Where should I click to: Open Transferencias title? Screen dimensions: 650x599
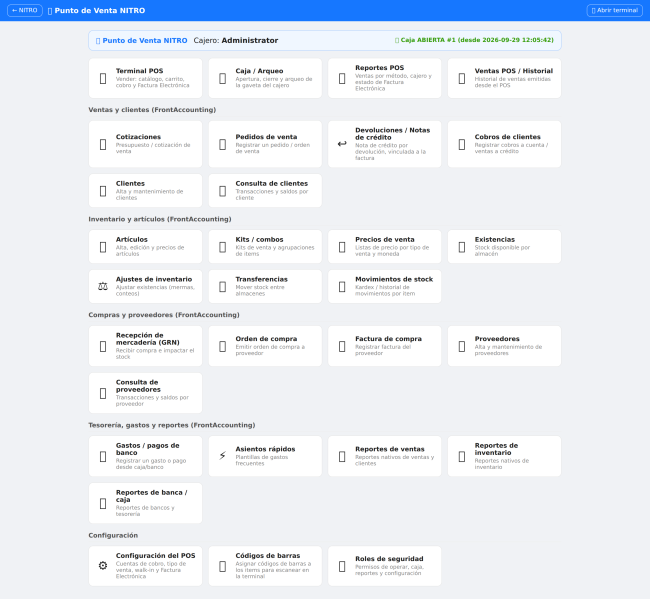pos(261,279)
